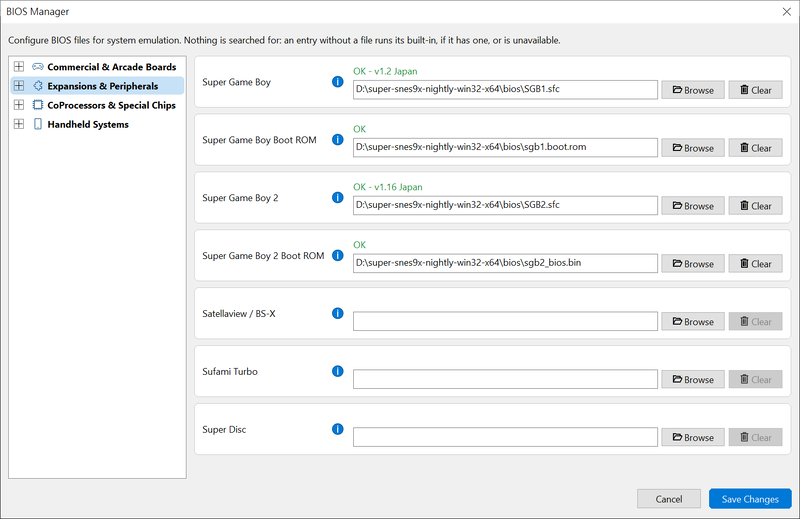
Task: Browse for a Super Disc BIOS file
Action: [693, 437]
